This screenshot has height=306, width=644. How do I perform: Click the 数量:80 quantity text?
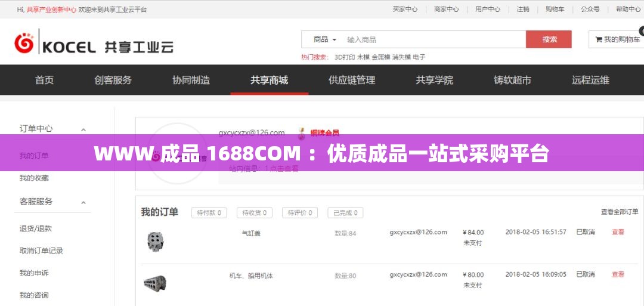[x=345, y=276]
